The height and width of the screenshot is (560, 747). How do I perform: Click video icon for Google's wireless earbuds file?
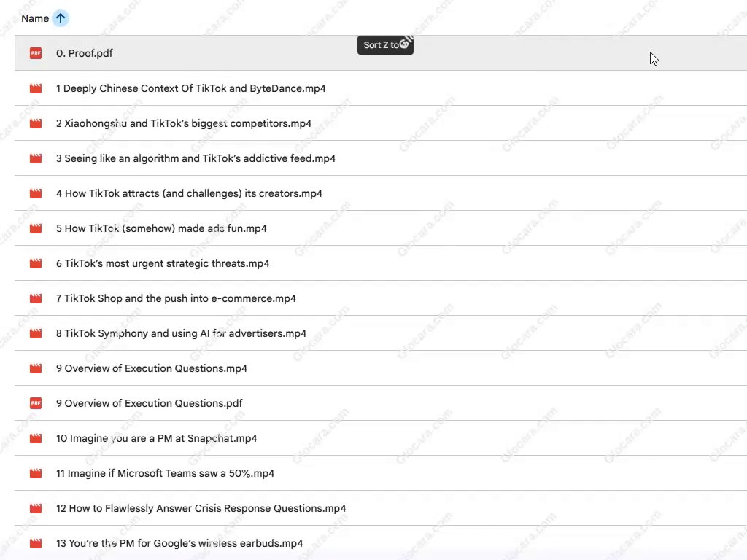click(36, 543)
